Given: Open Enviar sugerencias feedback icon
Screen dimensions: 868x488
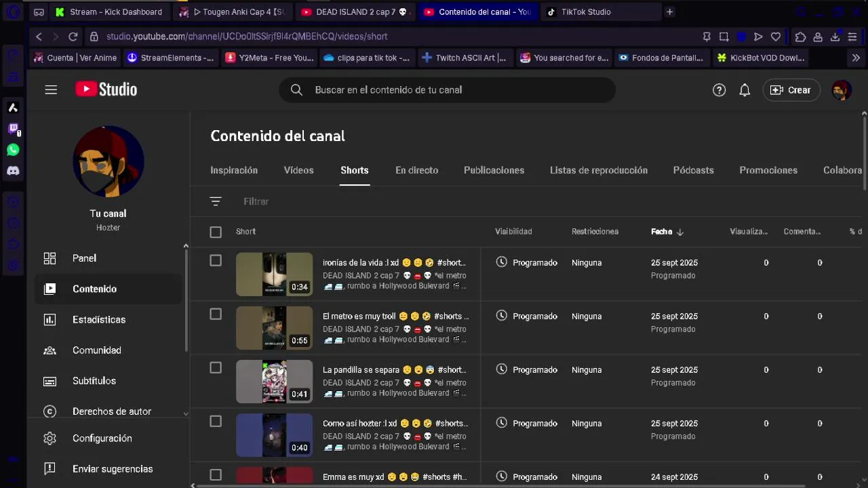Looking at the screenshot, I should click(50, 468).
